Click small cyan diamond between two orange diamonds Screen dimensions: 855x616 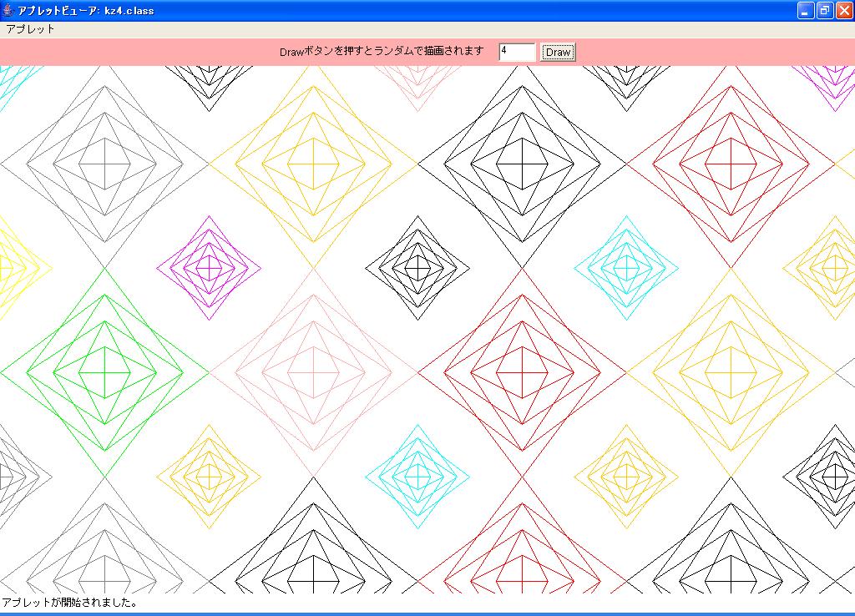pyautogui.click(x=417, y=477)
